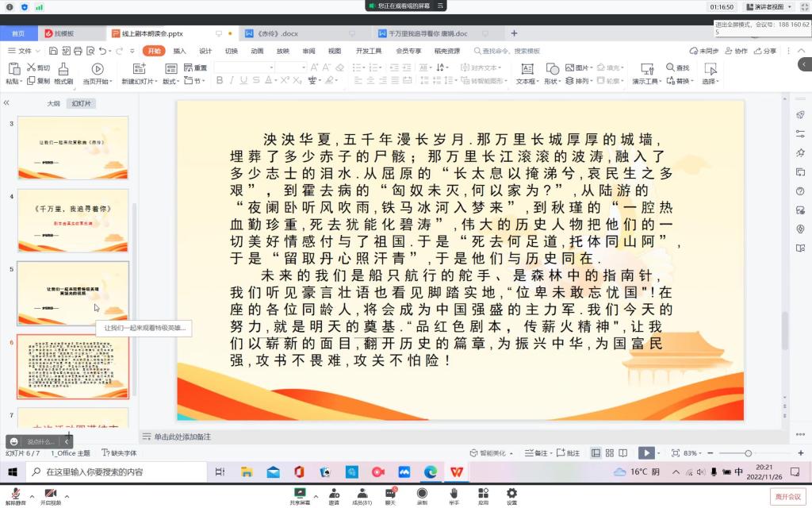Start slideshow from current slide (当页开始)

(x=97, y=69)
